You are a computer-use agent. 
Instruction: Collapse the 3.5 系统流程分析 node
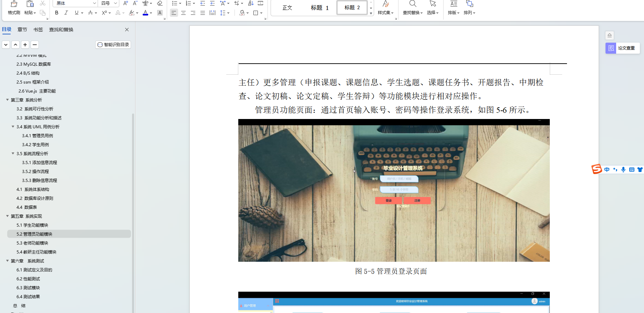[x=13, y=153]
